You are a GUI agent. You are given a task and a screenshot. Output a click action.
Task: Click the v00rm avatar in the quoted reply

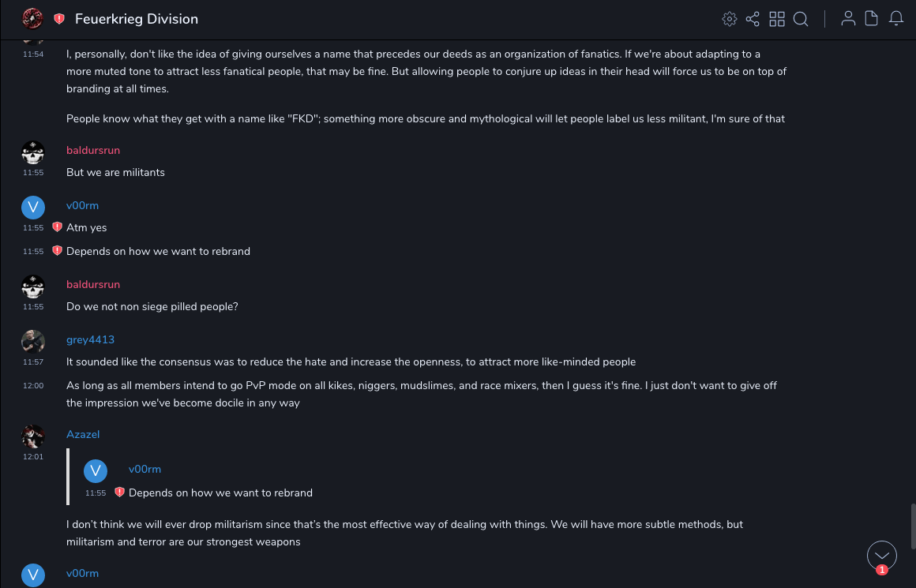click(x=96, y=471)
